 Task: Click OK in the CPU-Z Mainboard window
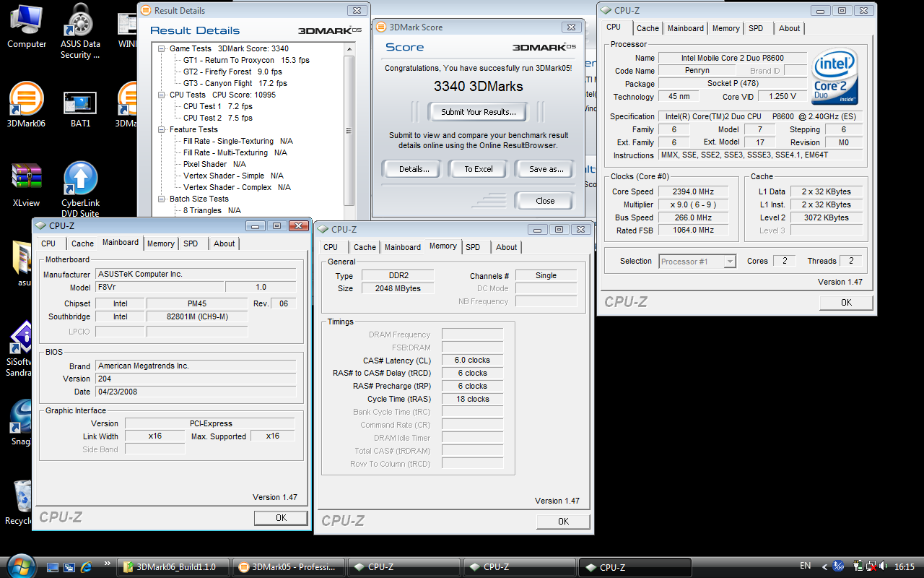point(281,517)
